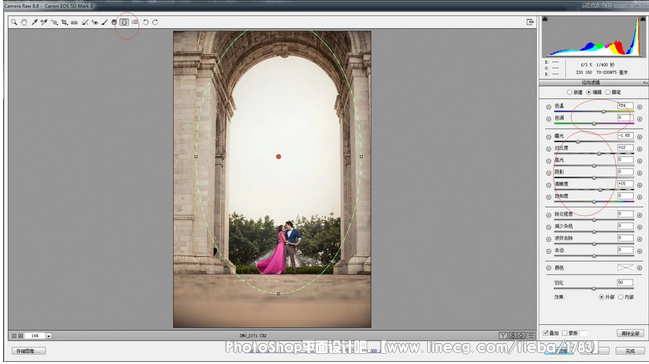
Task: Select the 画笔 radio option
Action: pos(608,92)
